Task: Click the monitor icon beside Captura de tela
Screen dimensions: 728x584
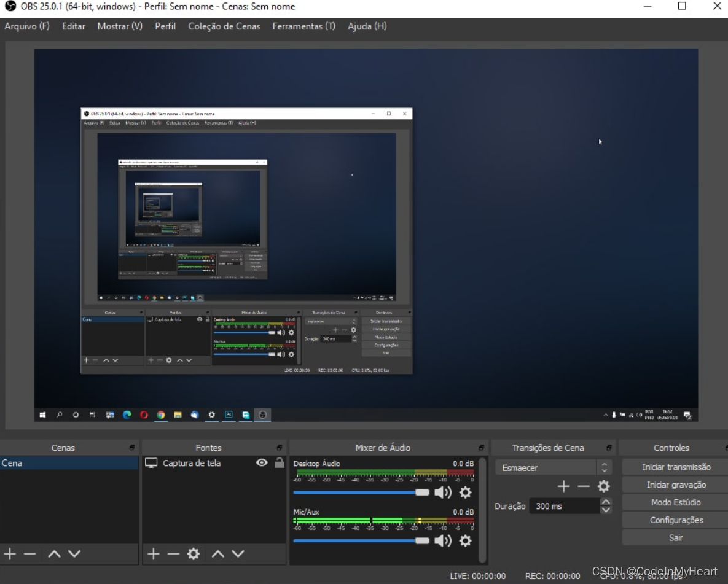Action: pyautogui.click(x=151, y=463)
